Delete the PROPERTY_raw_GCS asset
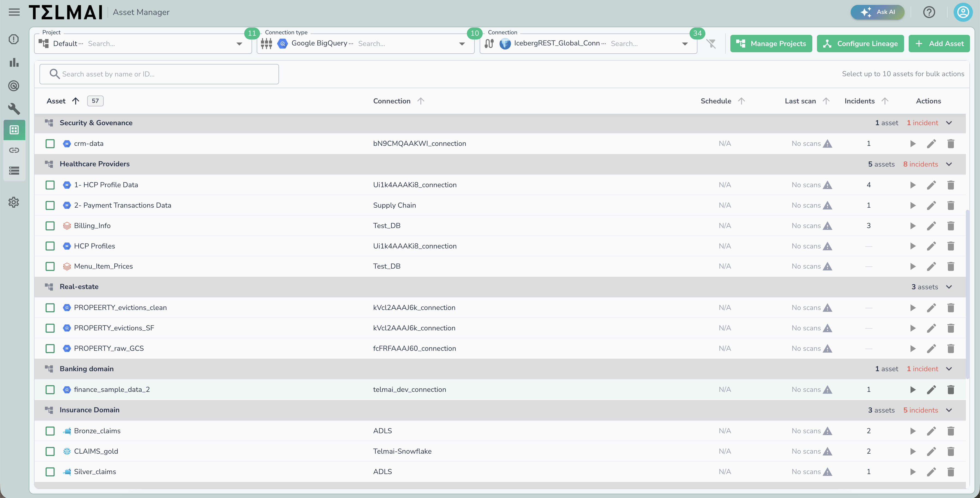This screenshot has height=498, width=980. click(950, 349)
